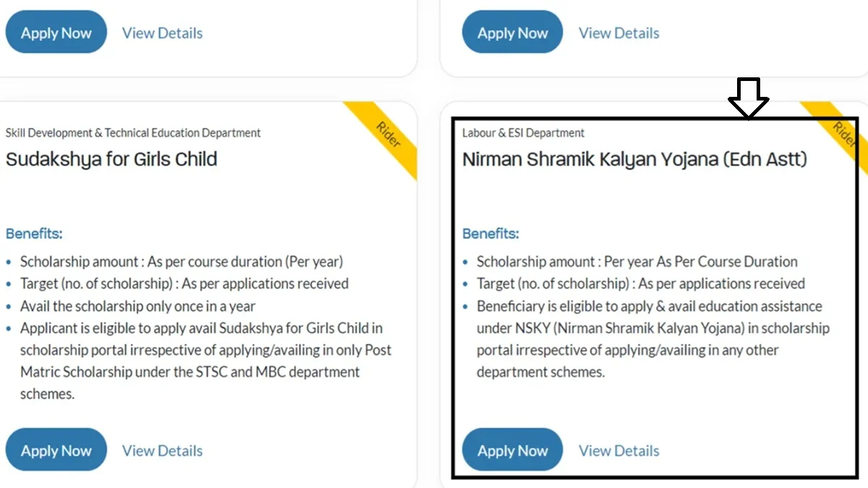The width and height of the screenshot is (868, 488).
Task: Click the Benefits heading on the Sudakshya card
Action: (33, 234)
